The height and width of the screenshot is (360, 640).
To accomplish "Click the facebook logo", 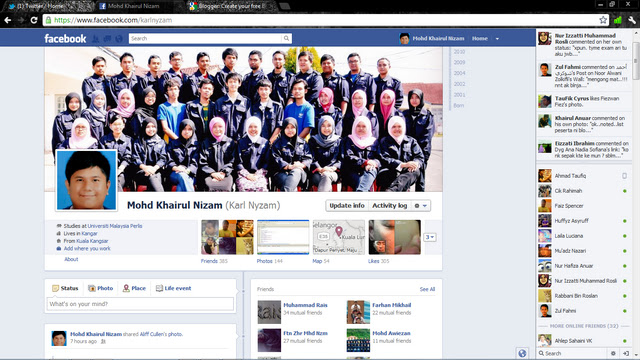I will (65, 39).
